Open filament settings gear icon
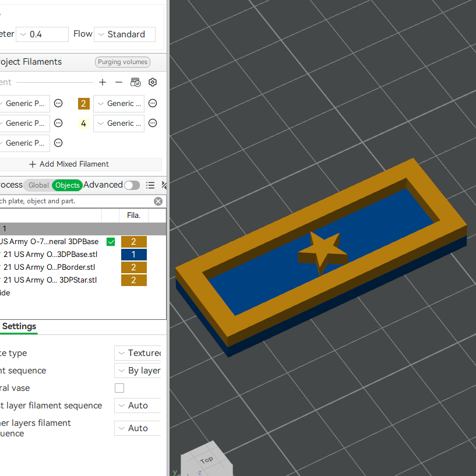 pos(153,82)
